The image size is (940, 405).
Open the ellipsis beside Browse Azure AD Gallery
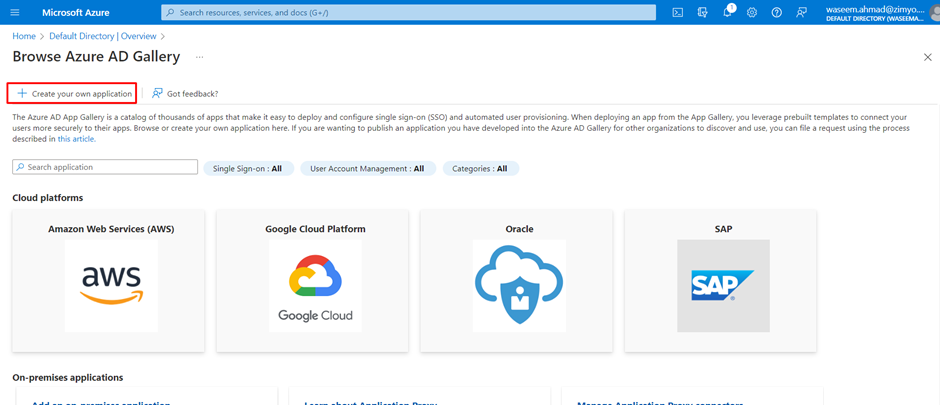[200, 58]
